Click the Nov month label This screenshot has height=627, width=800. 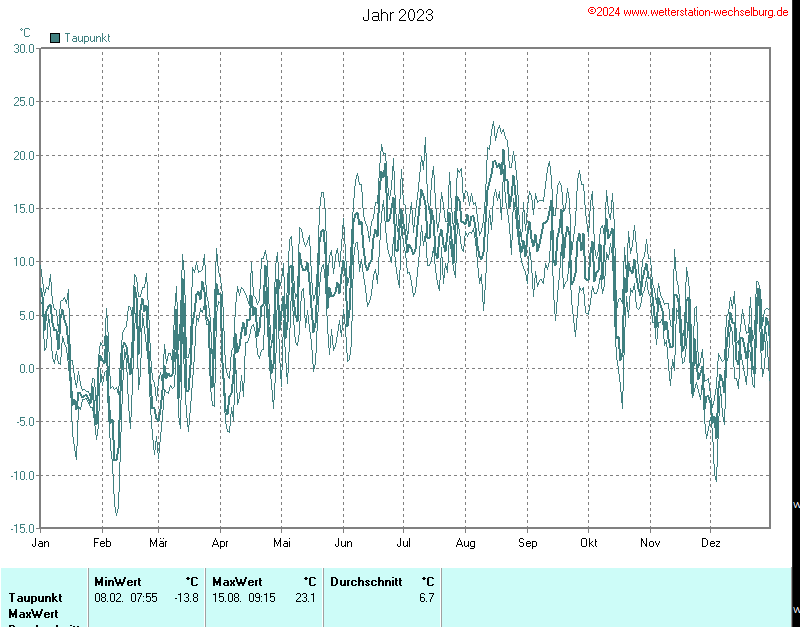(x=650, y=543)
